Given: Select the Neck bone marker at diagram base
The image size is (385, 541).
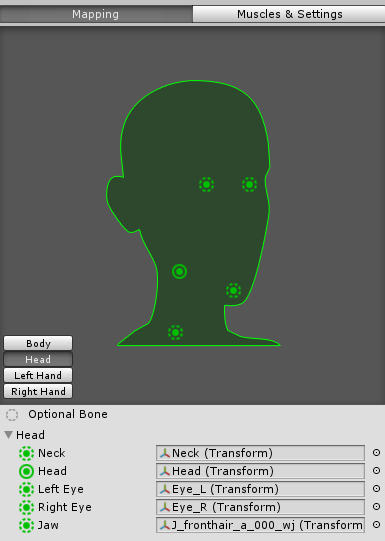Looking at the screenshot, I should (x=176, y=333).
